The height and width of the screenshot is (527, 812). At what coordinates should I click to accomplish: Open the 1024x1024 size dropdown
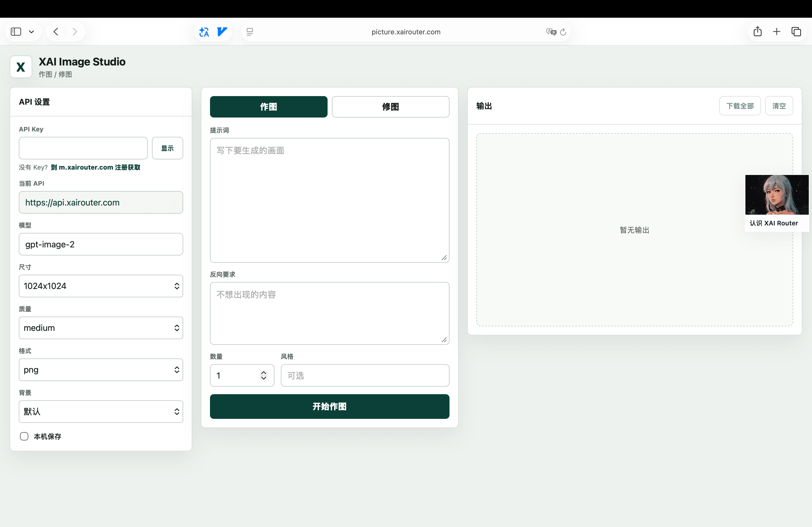101,286
